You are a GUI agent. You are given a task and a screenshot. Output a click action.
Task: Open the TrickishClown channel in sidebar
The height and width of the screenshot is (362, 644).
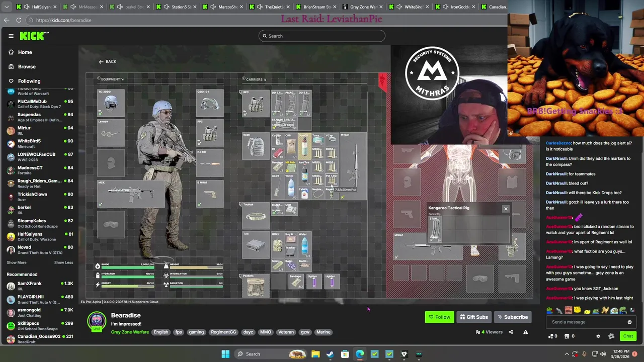[x=40, y=197]
